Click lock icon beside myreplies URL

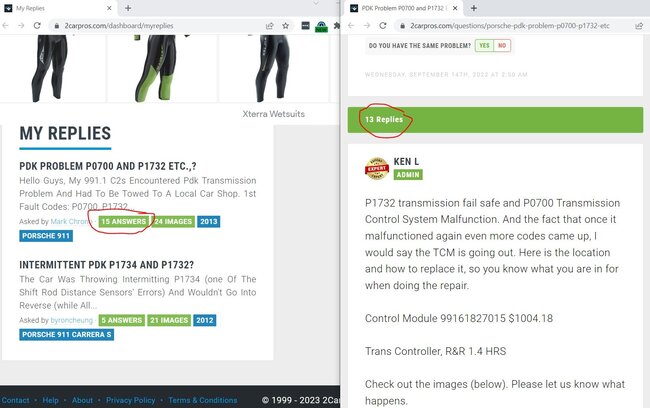(57, 26)
